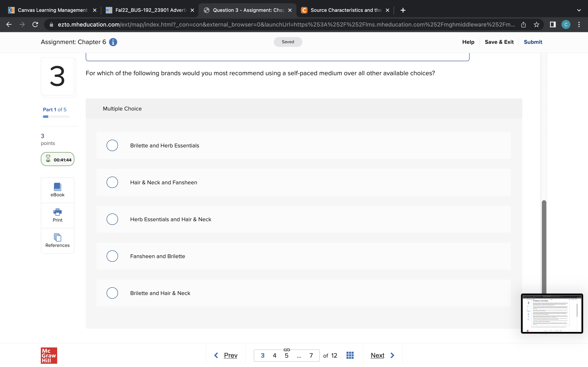The image size is (588, 367).
Task: Select Fansheen and Brilette answer
Action: [112, 256]
